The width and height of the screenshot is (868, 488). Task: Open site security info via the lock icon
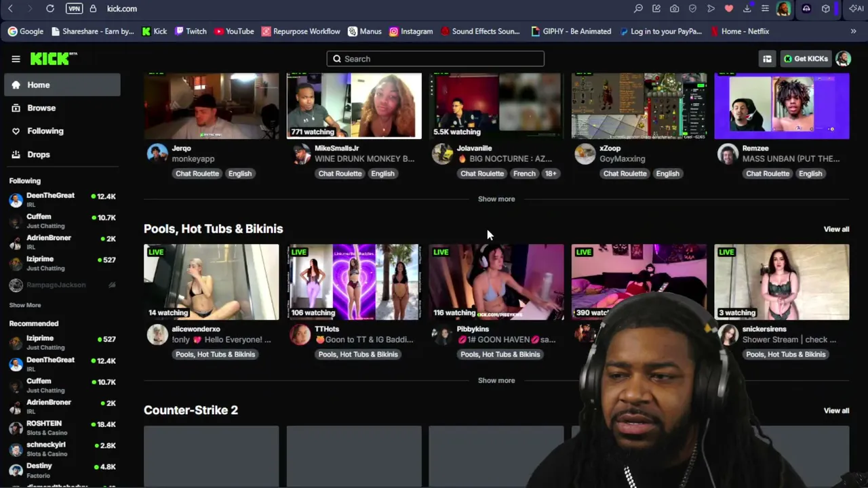(93, 9)
